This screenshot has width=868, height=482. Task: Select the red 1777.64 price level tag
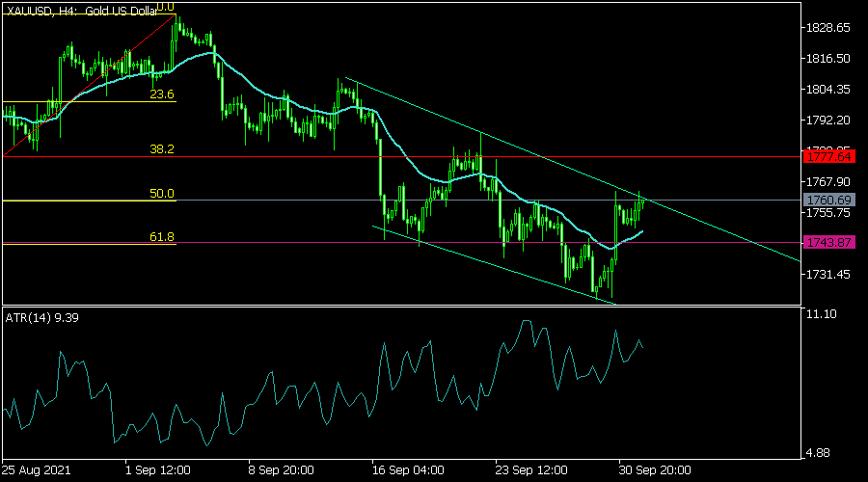click(x=828, y=156)
